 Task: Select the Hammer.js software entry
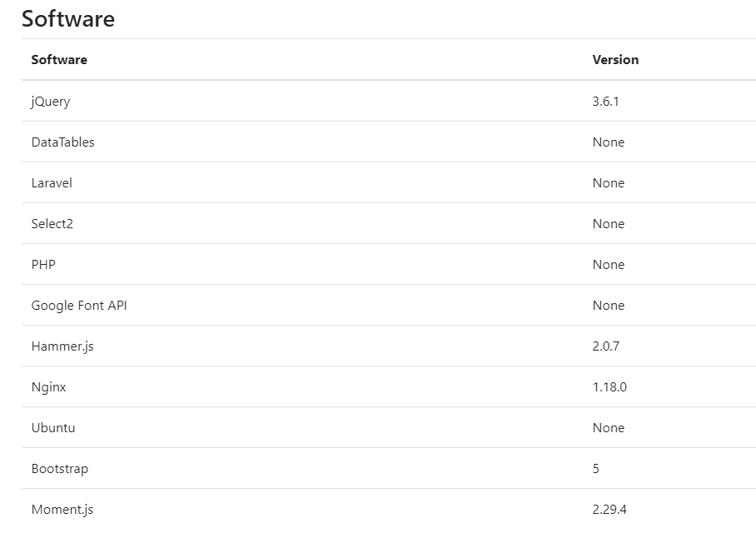62,346
